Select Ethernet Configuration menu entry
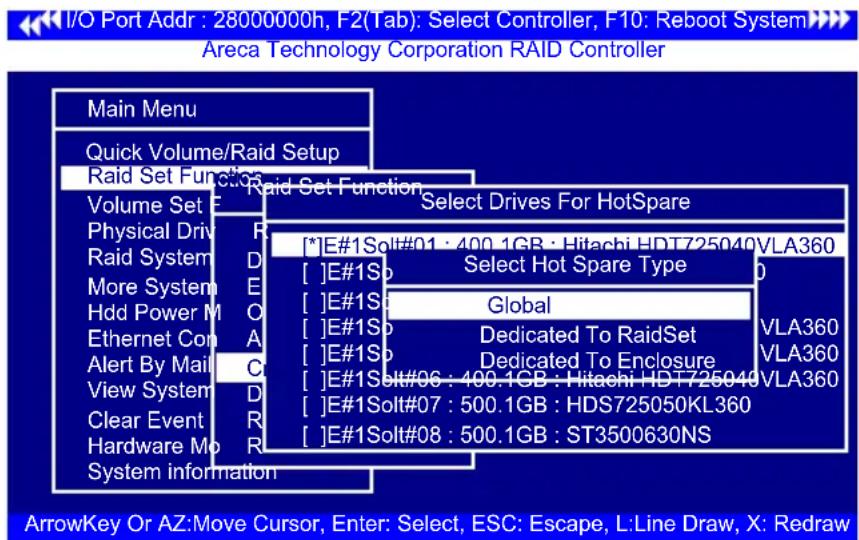859x540 pixels. point(152,338)
